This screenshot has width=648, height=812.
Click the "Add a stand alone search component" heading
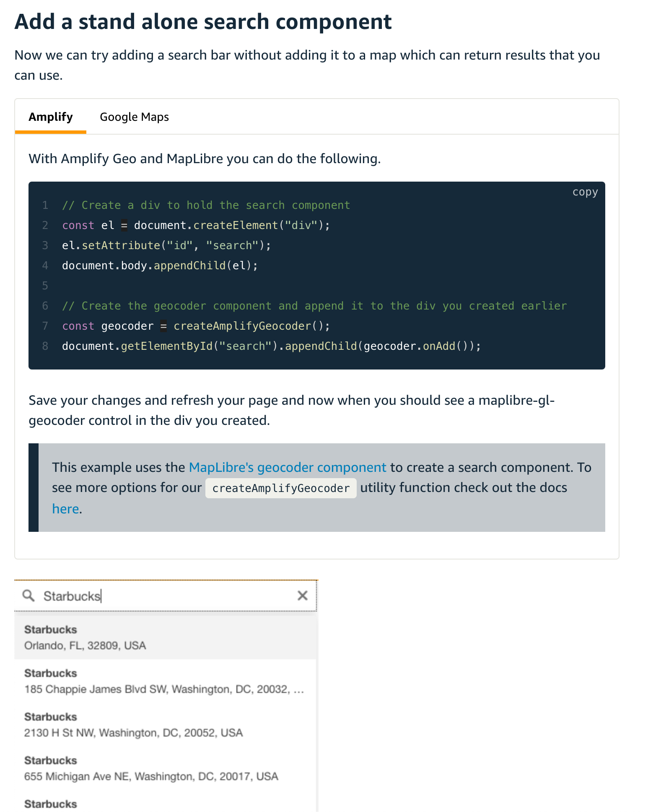203,22
